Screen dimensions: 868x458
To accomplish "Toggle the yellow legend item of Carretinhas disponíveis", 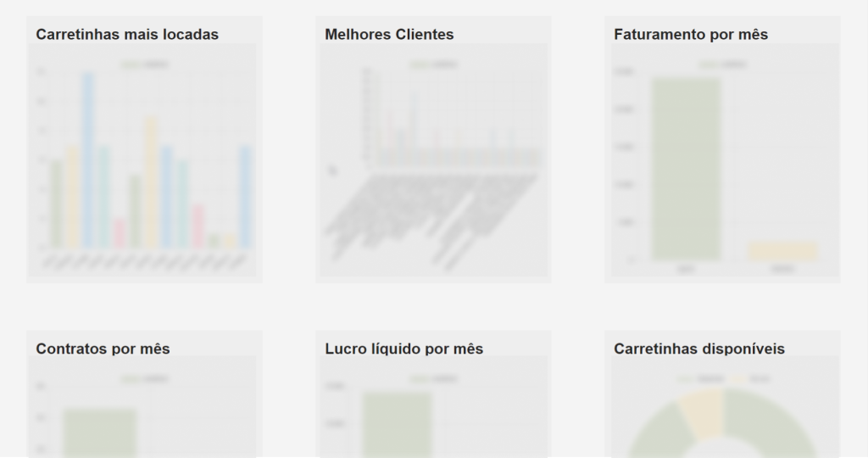I will [751, 379].
